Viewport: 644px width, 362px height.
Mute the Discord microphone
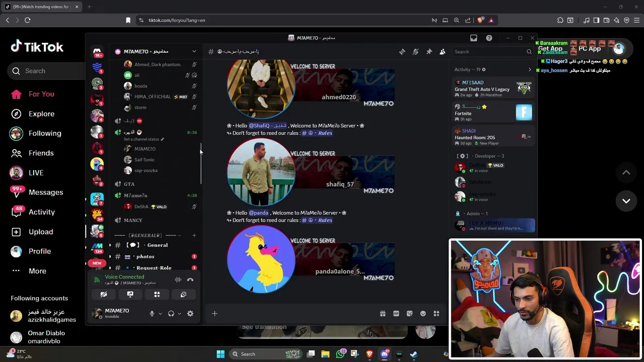point(152,314)
